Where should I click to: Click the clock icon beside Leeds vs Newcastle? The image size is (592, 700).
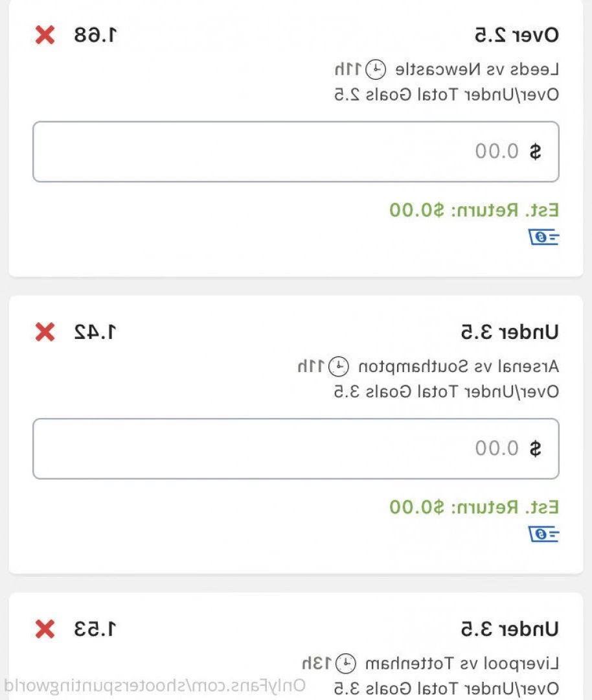pyautogui.click(x=376, y=69)
